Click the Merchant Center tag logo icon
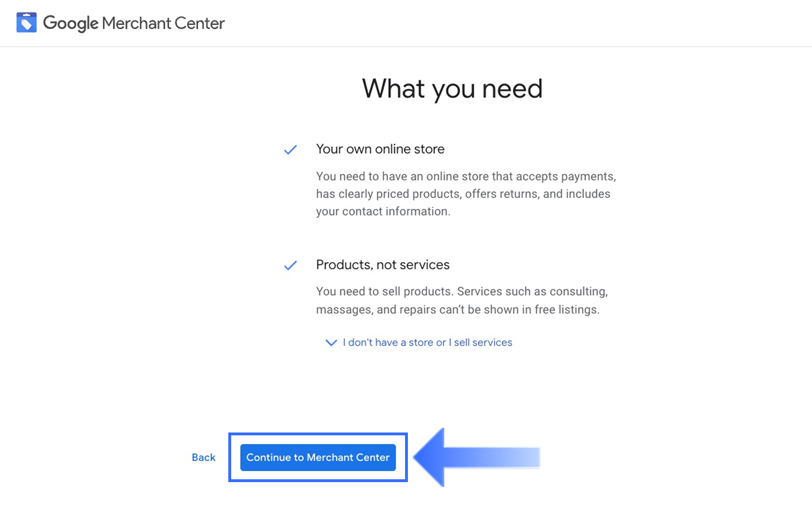This screenshot has width=812, height=506. coord(26,22)
